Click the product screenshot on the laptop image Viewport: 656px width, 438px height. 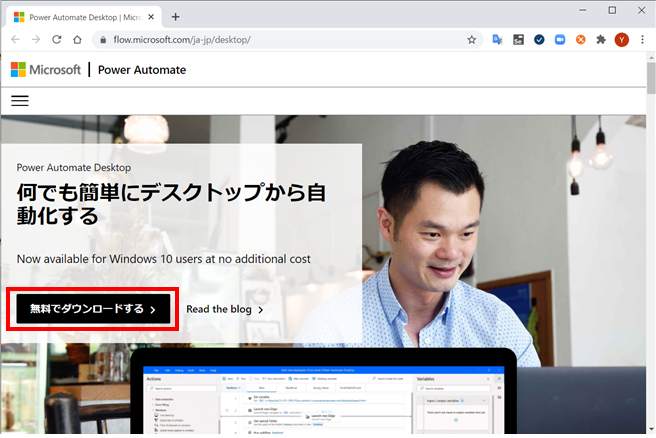[323, 400]
